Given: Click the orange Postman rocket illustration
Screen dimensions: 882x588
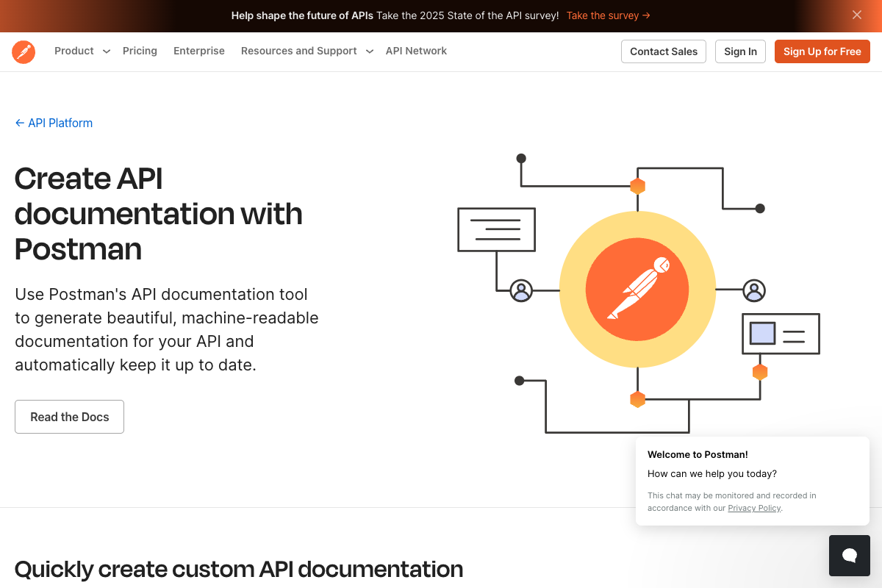Looking at the screenshot, I should [637, 289].
